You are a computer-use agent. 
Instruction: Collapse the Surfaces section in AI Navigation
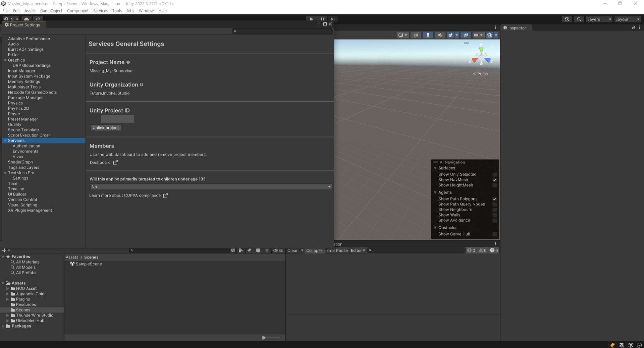coord(435,168)
